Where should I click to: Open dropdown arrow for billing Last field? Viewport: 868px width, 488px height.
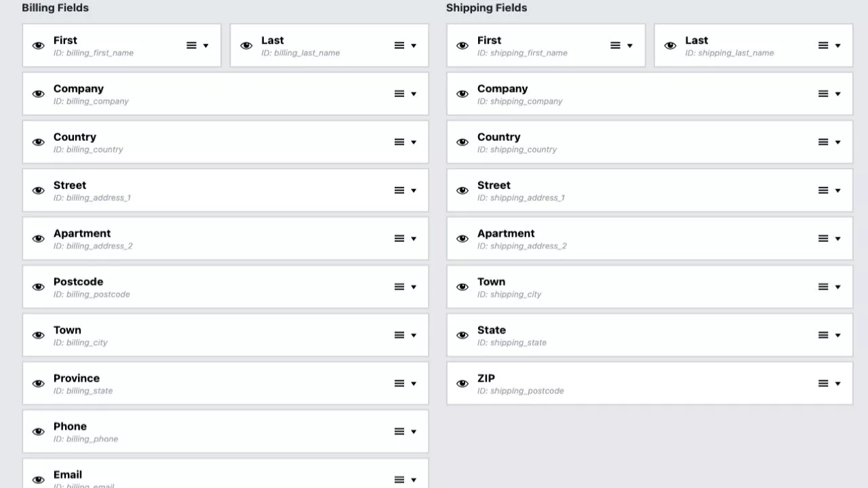click(414, 45)
